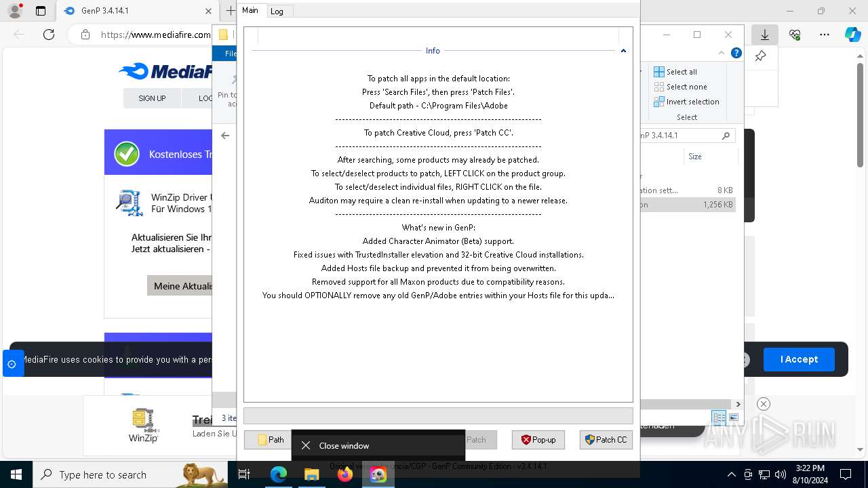Click the SIGN UP button on MediaFire
The width and height of the screenshot is (868, 488).
click(152, 98)
